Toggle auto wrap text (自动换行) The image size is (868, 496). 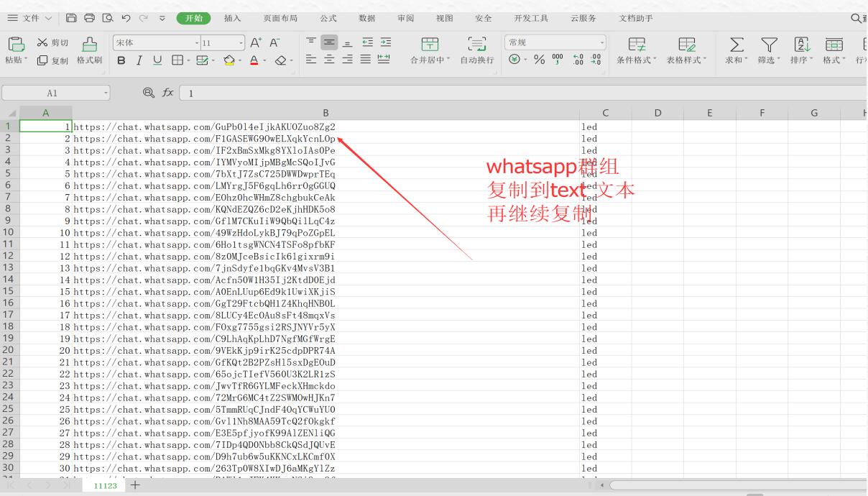point(476,51)
